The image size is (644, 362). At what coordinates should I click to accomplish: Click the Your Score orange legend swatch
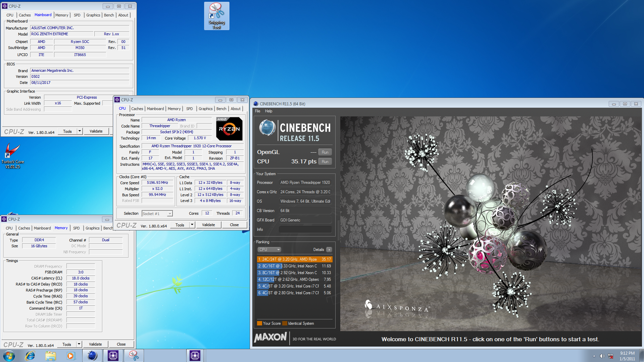coord(259,323)
